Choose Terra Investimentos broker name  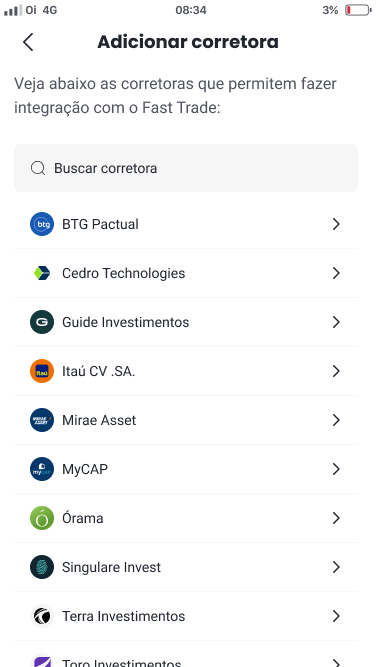pos(123,616)
